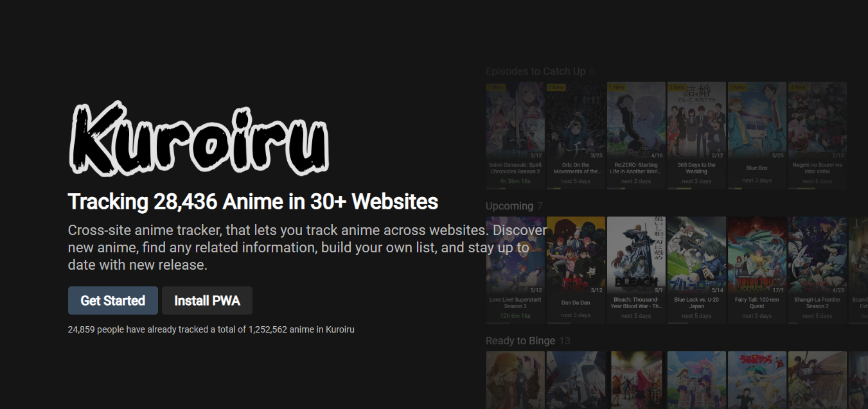Click the Install PWA button
The width and height of the screenshot is (868, 409).
click(207, 300)
